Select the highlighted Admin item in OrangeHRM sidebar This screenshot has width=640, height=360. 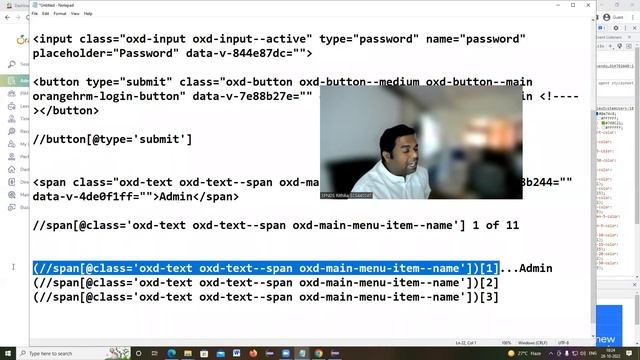pos(14,80)
